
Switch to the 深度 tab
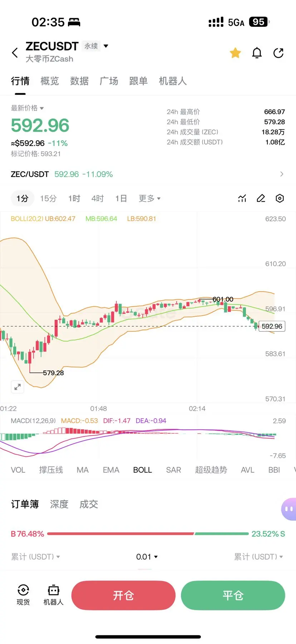[59, 504]
